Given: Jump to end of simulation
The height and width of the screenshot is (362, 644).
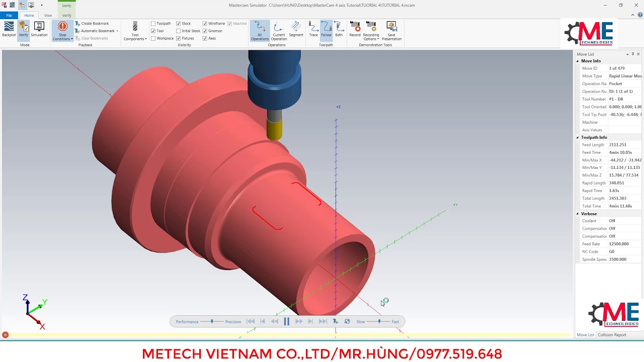Looking at the screenshot, I should coord(323,322).
